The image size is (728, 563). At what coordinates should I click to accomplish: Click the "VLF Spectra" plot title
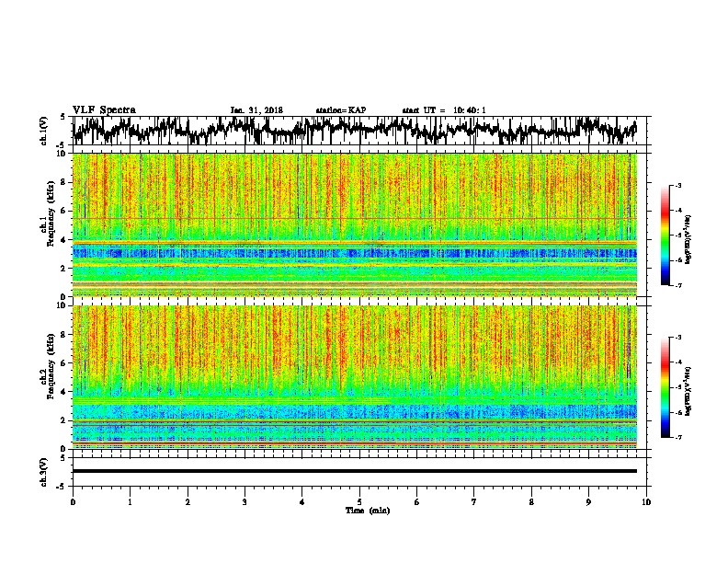pos(104,110)
